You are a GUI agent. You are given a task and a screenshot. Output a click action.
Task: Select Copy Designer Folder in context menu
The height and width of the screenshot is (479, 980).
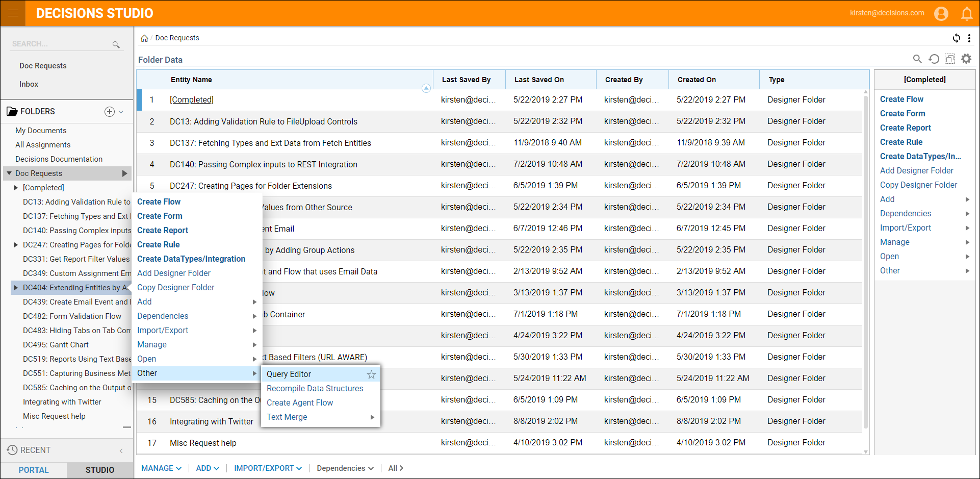175,288
